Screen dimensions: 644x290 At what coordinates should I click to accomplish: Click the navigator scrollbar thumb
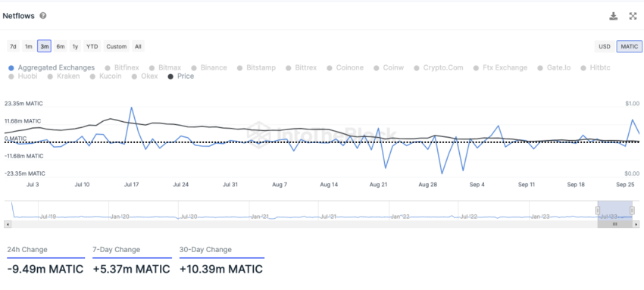point(615,224)
